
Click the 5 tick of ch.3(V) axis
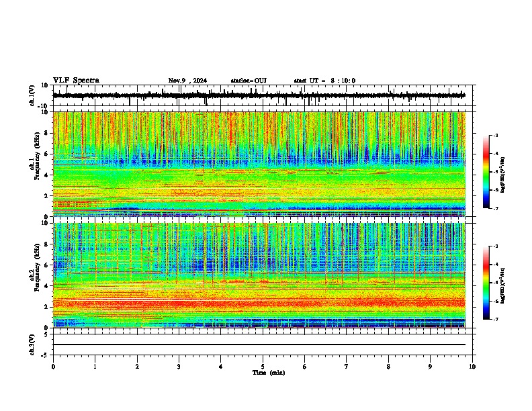point(46,334)
